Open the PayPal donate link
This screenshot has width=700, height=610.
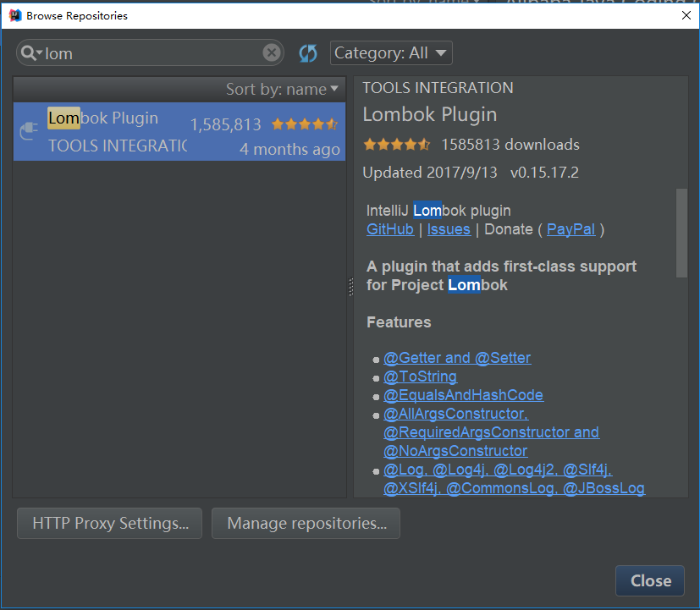[x=570, y=229]
